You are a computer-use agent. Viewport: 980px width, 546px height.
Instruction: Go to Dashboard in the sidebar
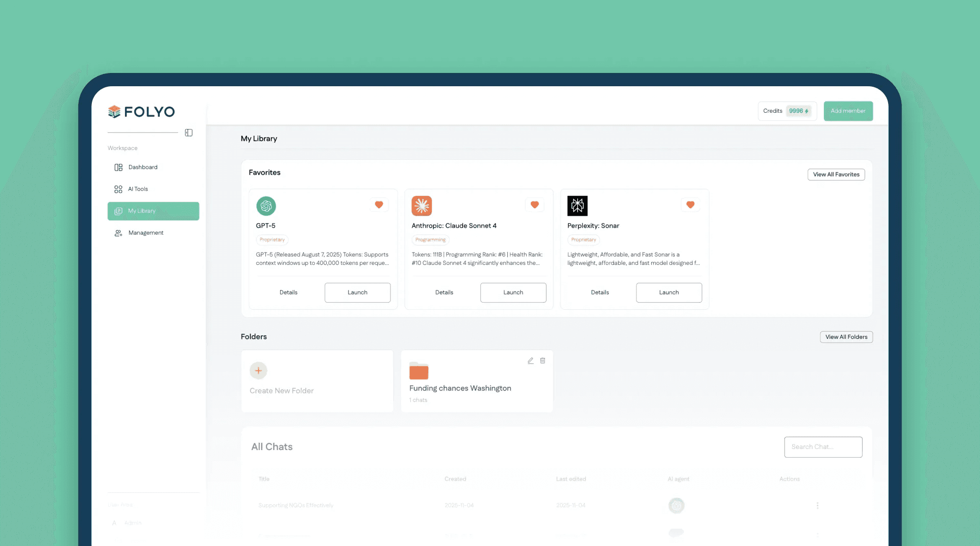click(143, 167)
